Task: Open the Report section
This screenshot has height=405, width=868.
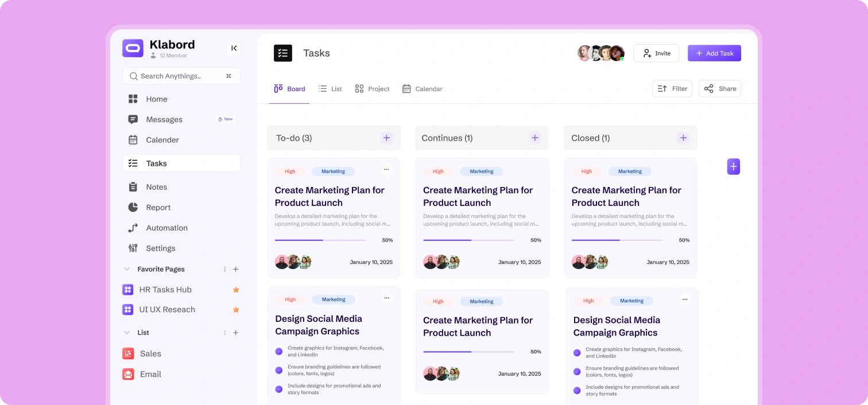Action: [x=158, y=207]
